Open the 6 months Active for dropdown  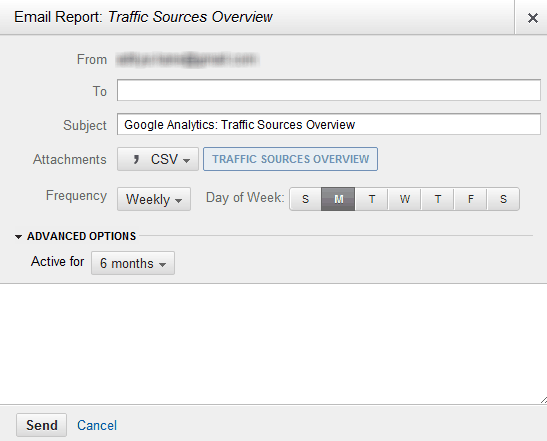tap(133, 263)
